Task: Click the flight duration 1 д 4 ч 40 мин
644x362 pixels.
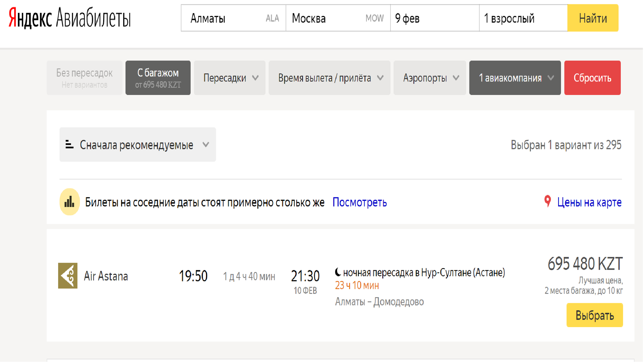Action: (249, 277)
